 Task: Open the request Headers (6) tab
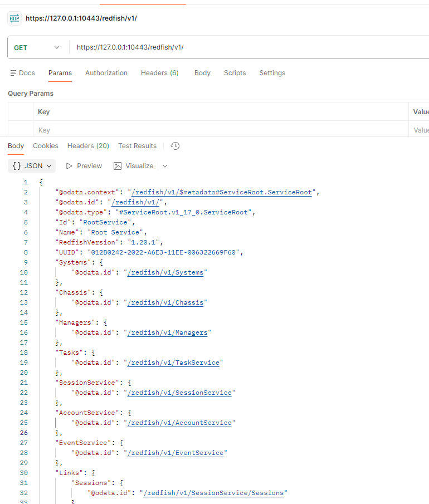click(159, 73)
